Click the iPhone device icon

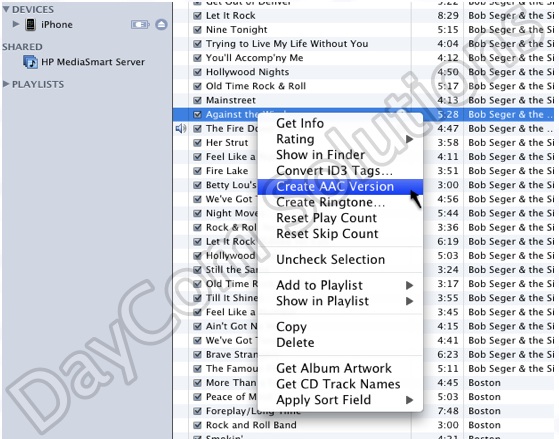pos(31,25)
